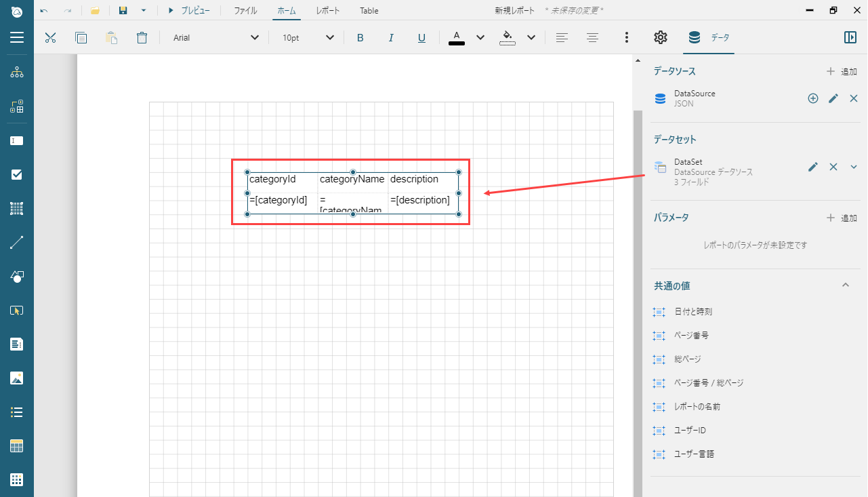Collapse the 共通の値 section
Image resolution: width=868 pixels, height=497 pixels.
(x=846, y=285)
